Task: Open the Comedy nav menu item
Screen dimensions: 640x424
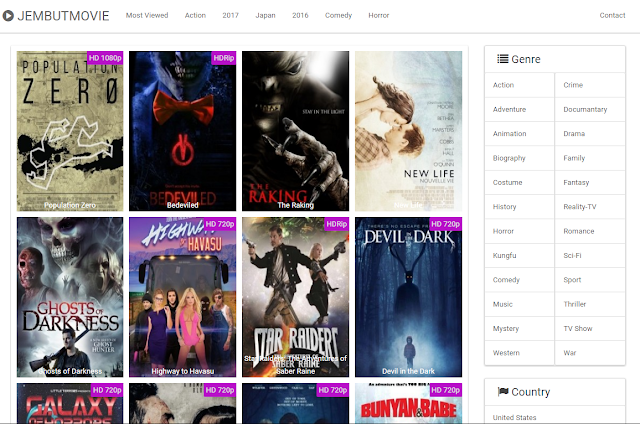Action: point(338,16)
